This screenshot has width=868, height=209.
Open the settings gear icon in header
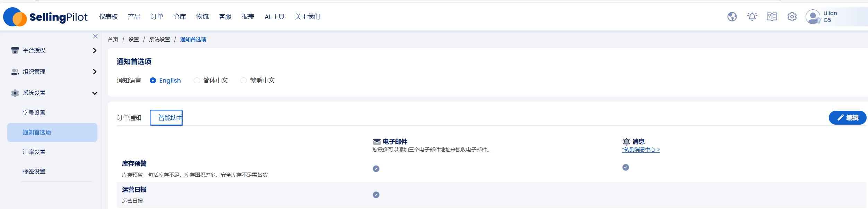(x=792, y=17)
